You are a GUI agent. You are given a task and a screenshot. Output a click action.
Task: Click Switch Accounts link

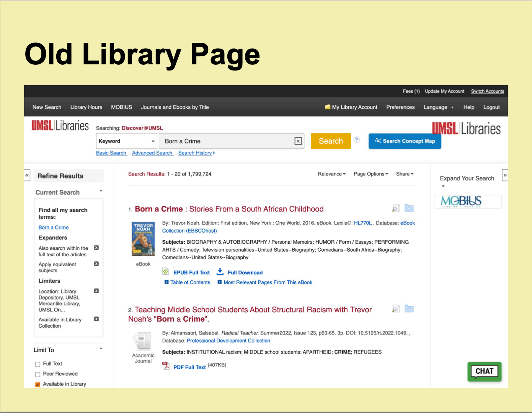coord(488,91)
